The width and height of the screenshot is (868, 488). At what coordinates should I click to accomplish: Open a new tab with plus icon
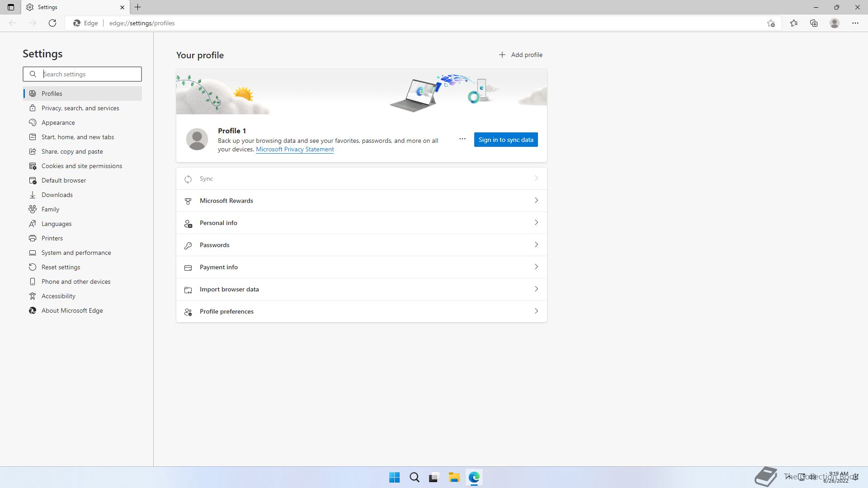[138, 7]
